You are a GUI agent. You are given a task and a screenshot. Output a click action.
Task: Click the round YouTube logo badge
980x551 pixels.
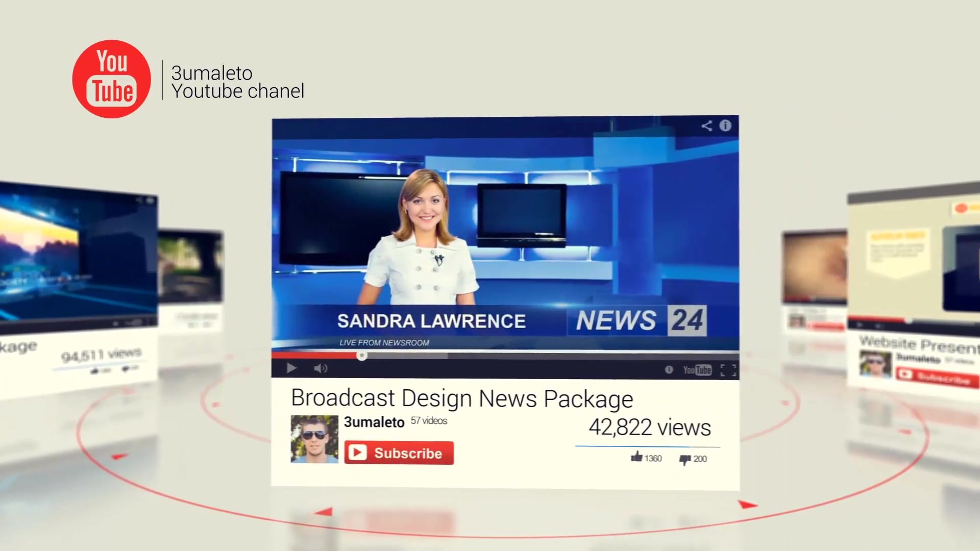111,79
